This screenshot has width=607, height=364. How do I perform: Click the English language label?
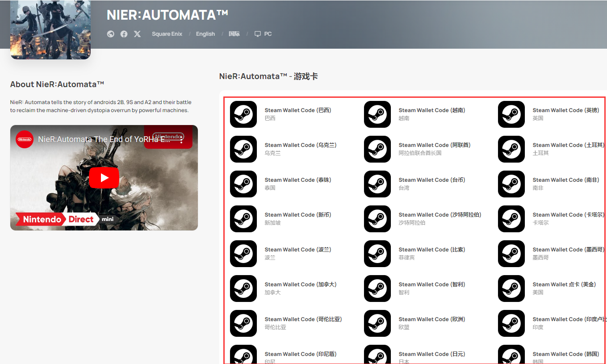click(205, 34)
